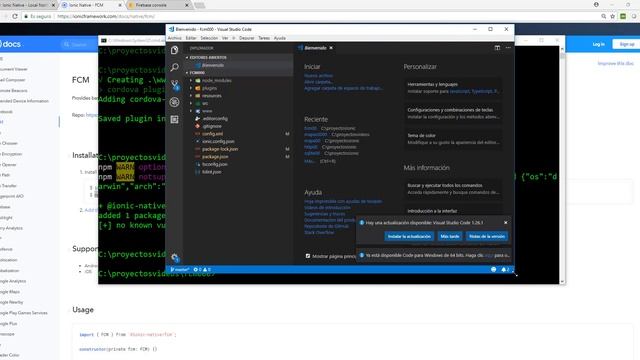
Task: Click the browser zoom magnifier icon
Action: tap(603, 16)
